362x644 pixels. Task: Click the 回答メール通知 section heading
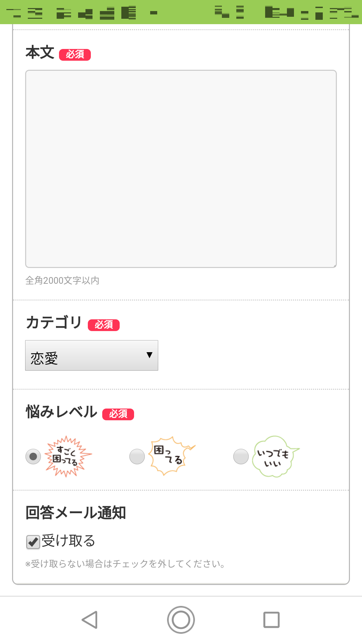pos(76,513)
